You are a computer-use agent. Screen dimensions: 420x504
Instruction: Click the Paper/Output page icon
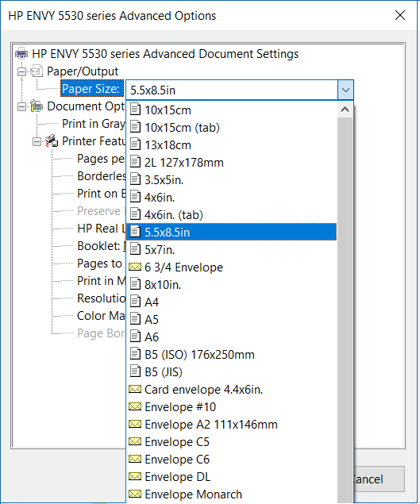click(x=37, y=71)
